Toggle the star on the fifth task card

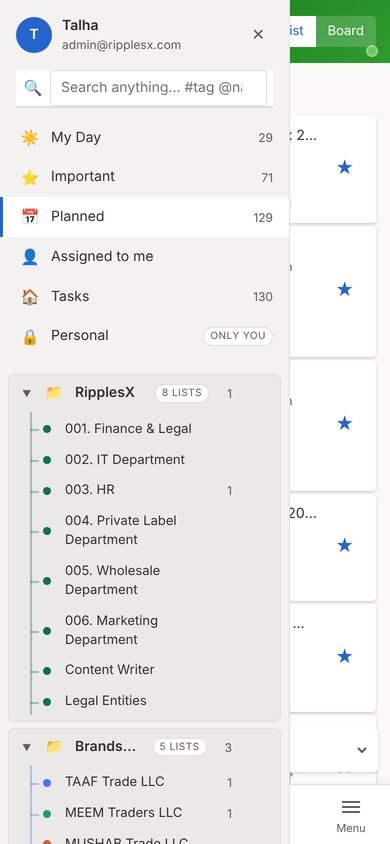[344, 656]
